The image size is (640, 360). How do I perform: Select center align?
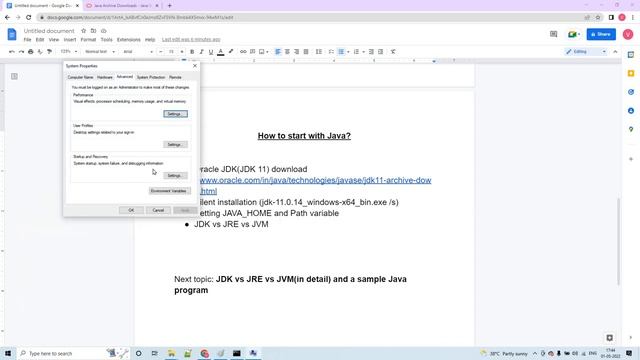287,52
